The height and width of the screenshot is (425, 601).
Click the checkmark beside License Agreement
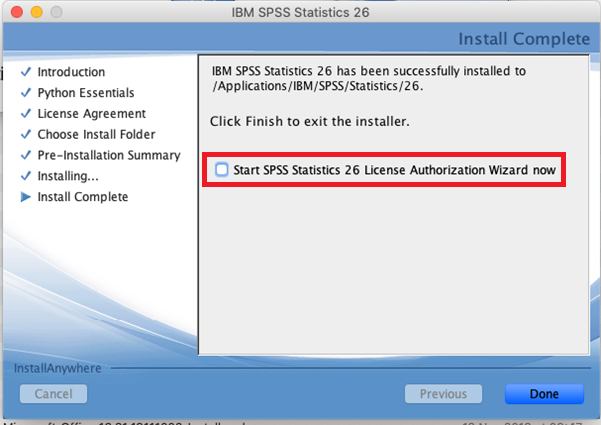pos(26,113)
